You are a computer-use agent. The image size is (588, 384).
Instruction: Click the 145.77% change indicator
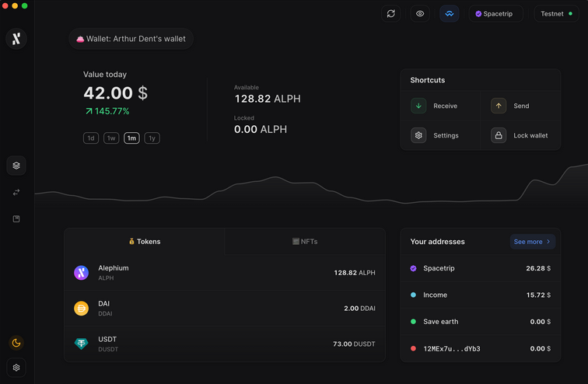107,111
